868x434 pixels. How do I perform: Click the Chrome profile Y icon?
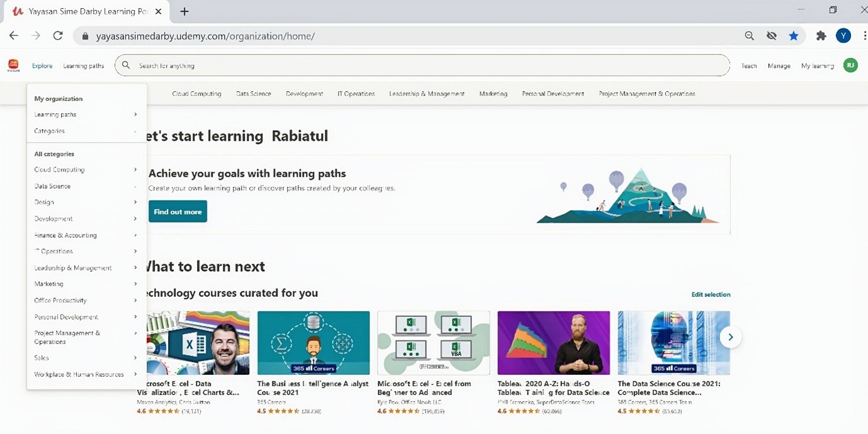click(843, 36)
